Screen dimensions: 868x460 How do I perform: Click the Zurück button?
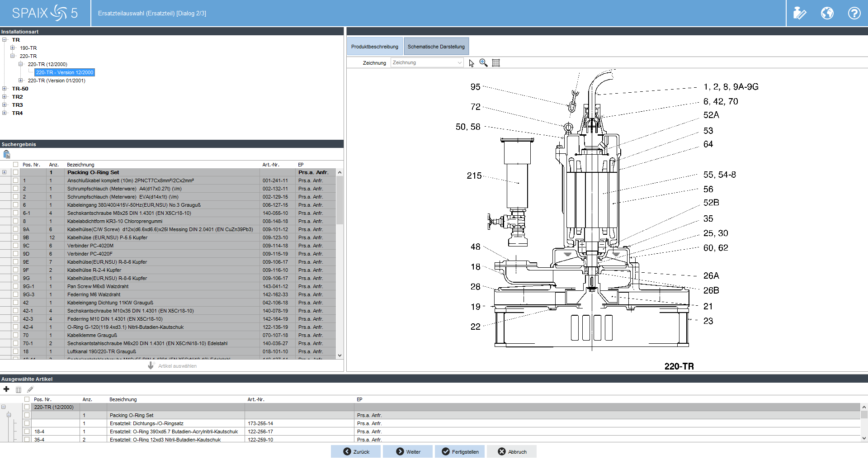pos(357,451)
